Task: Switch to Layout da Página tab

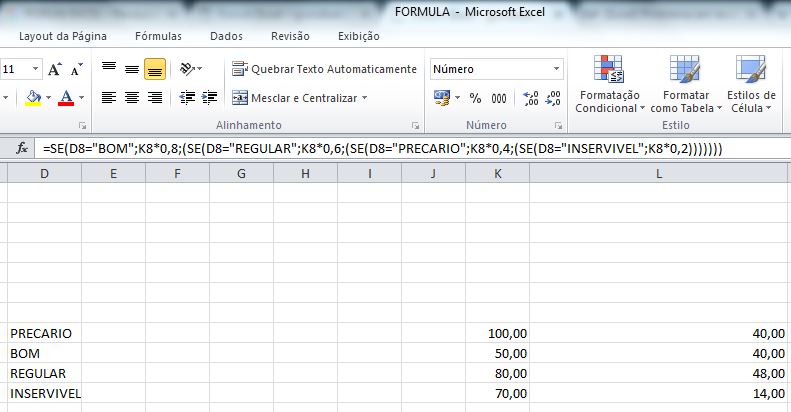Action: 63,36
